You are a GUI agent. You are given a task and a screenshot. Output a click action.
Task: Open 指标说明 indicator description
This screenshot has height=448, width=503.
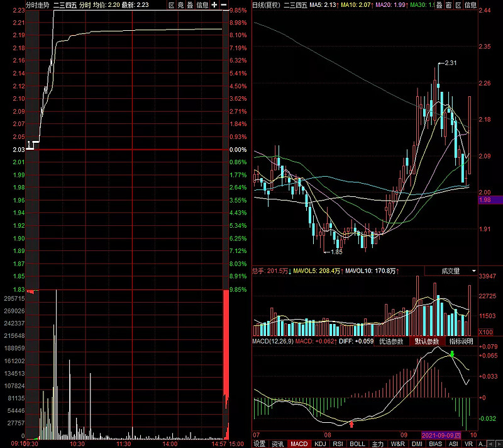click(x=461, y=341)
